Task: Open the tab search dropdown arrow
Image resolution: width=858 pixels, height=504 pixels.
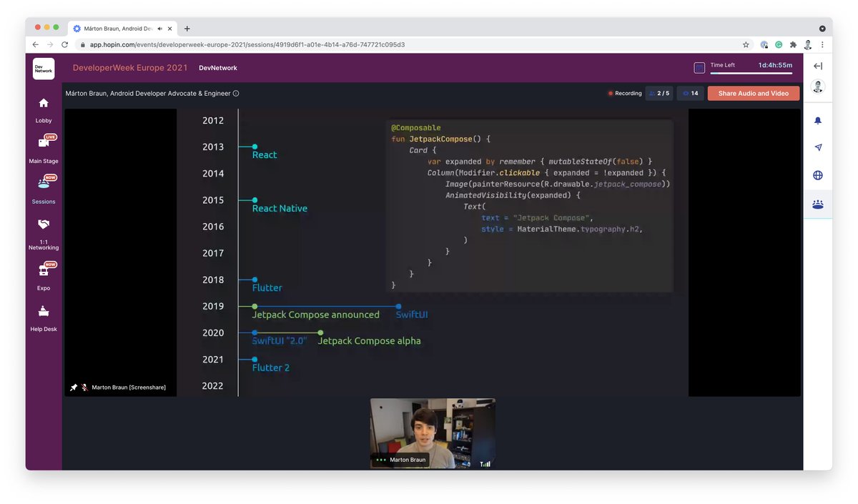Action: 822,29
